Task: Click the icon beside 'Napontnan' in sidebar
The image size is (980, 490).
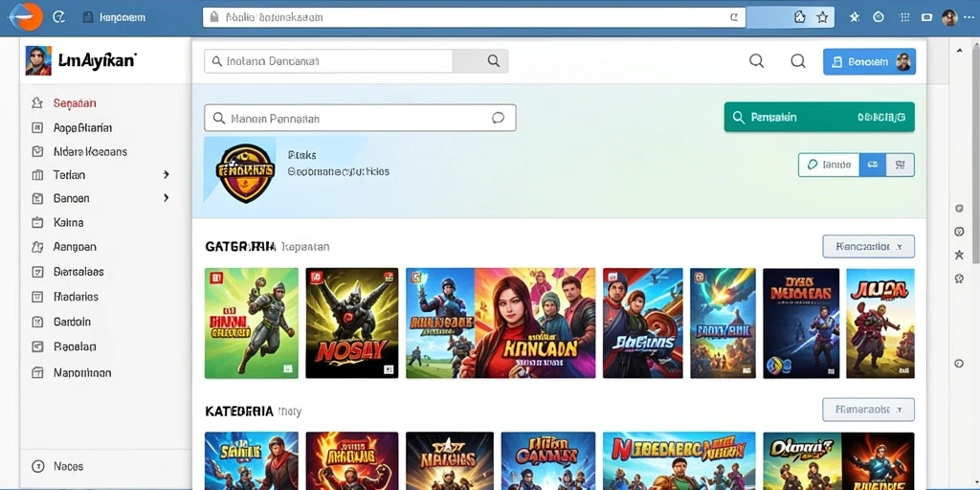Action: [x=37, y=372]
